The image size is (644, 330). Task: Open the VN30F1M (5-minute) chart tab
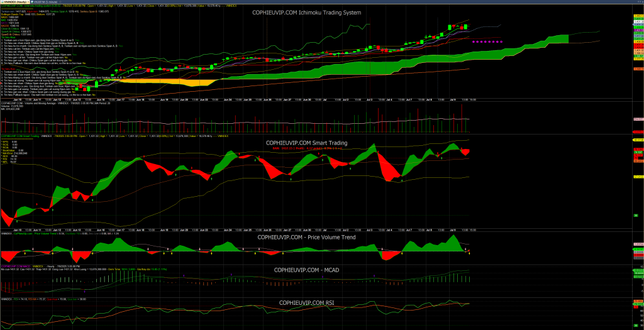(45, 2)
